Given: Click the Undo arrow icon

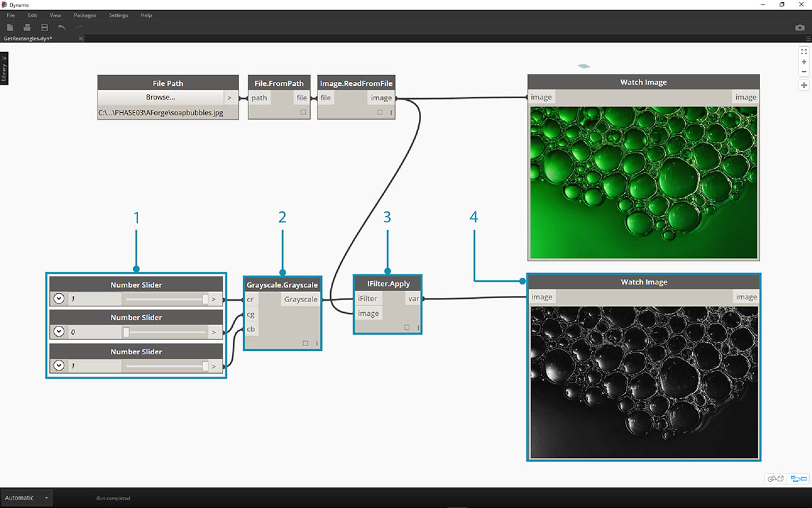Looking at the screenshot, I should [62, 27].
